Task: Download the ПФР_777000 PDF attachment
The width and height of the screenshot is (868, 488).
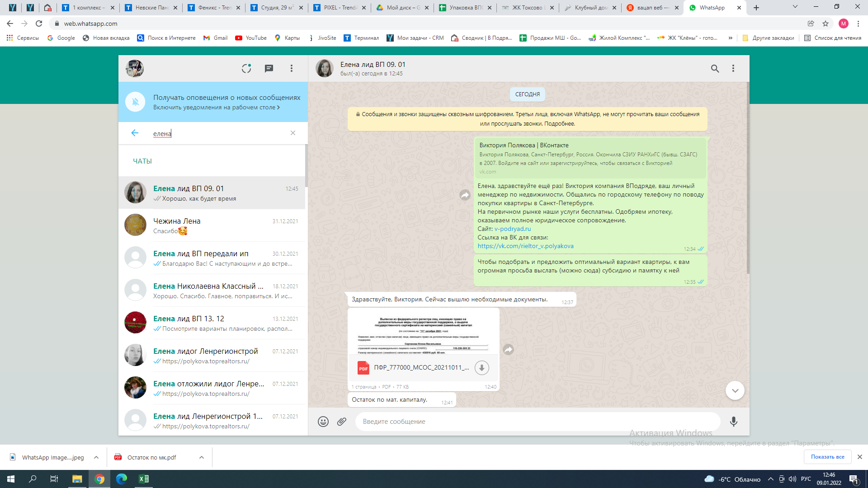Action: [481, 368]
